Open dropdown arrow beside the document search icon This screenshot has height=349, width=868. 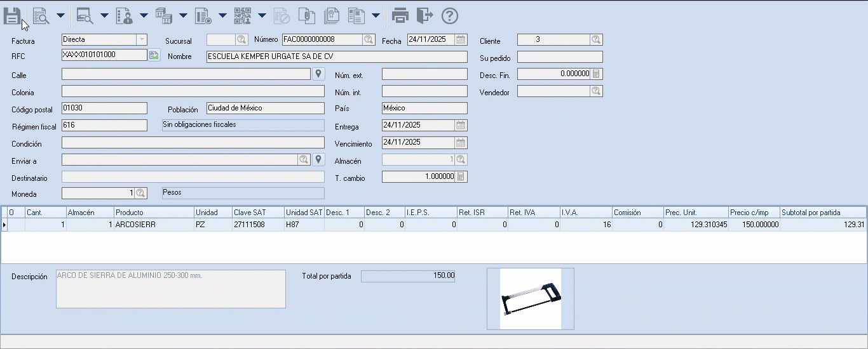tap(60, 15)
